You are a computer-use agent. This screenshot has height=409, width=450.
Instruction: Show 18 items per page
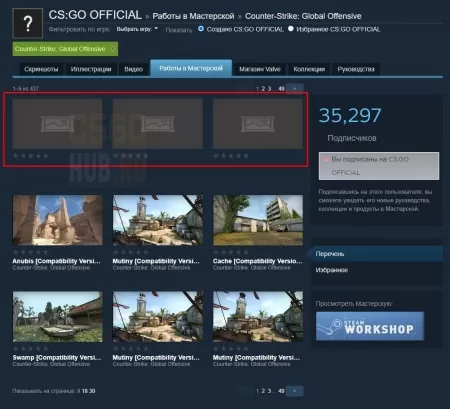pyautogui.click(x=85, y=391)
